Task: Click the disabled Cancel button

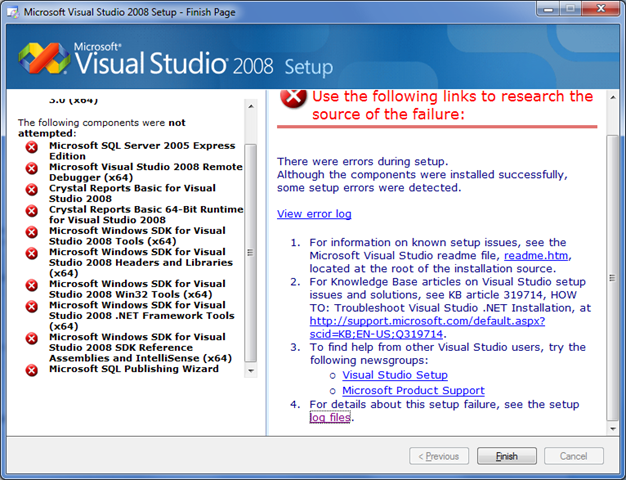Action: (574, 456)
